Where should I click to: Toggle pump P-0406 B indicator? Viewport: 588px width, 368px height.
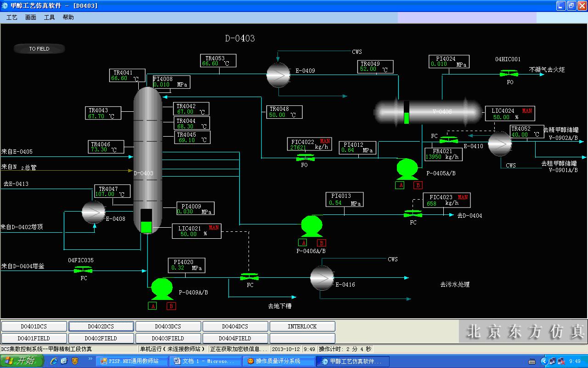coord(322,243)
